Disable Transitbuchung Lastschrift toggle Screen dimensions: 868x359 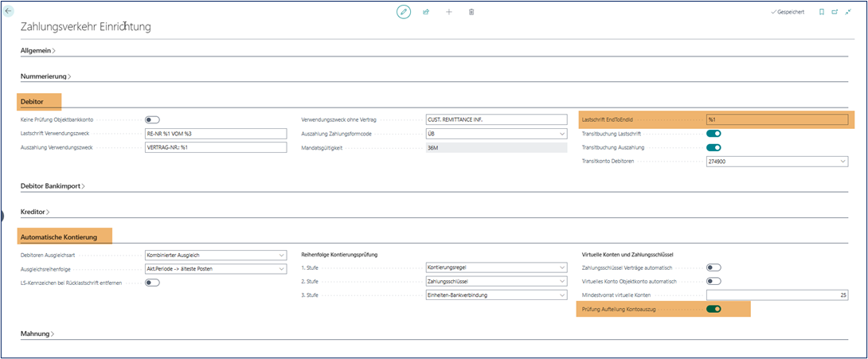(x=714, y=134)
